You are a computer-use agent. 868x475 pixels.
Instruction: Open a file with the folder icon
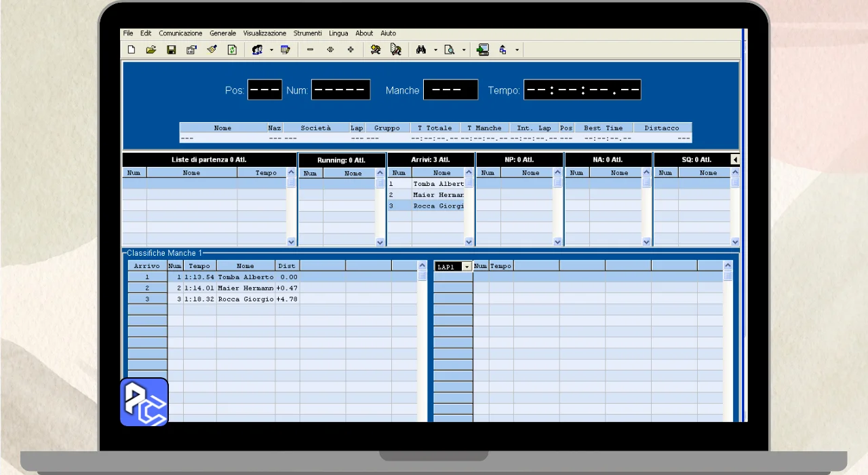click(x=151, y=50)
